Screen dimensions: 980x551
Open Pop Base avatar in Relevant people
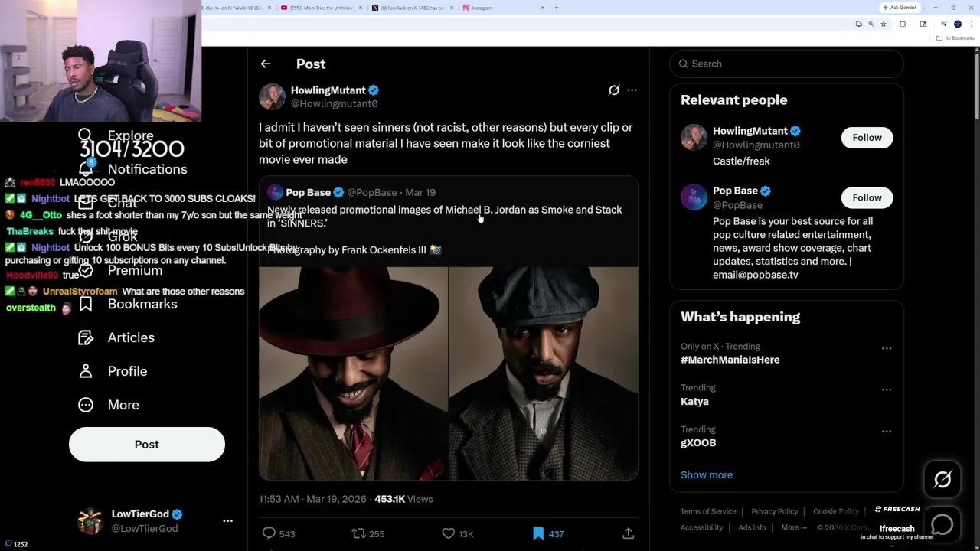[694, 197]
